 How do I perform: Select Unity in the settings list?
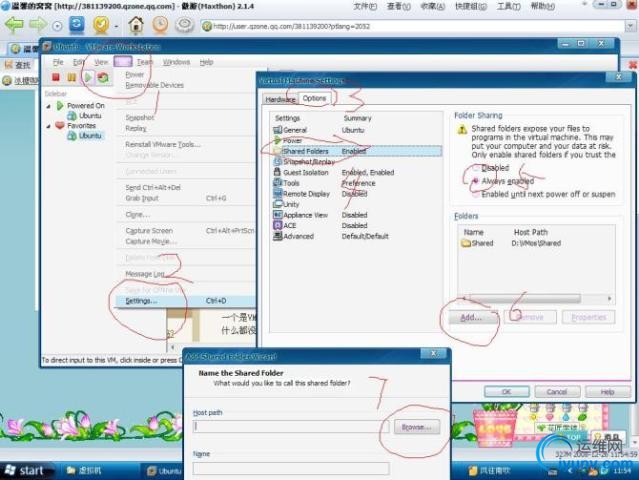point(286,204)
